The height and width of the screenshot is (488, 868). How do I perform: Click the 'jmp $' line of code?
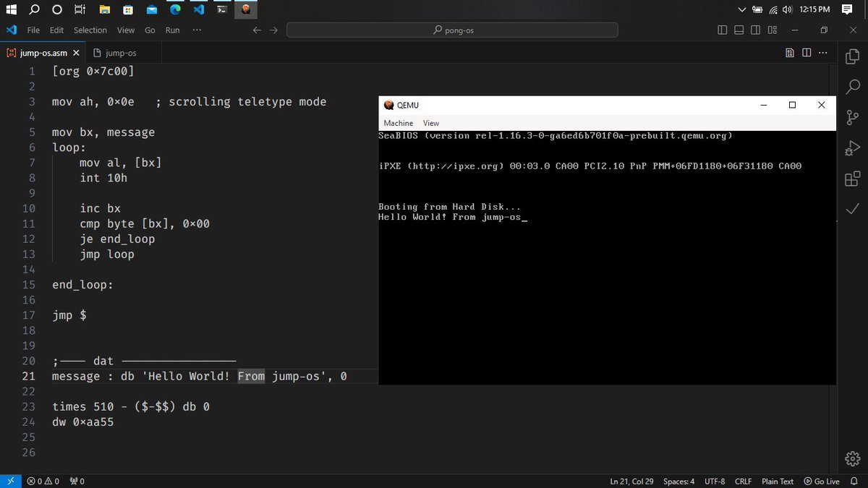click(x=69, y=315)
